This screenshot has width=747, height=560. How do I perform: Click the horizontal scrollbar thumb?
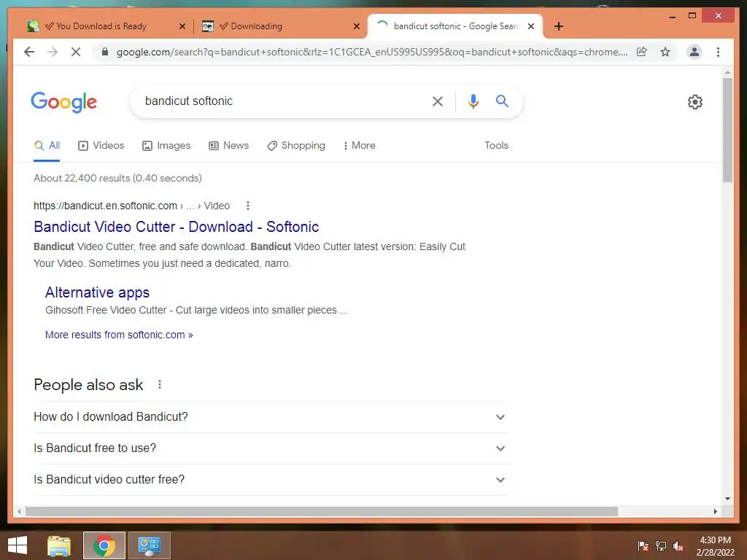(x=322, y=511)
